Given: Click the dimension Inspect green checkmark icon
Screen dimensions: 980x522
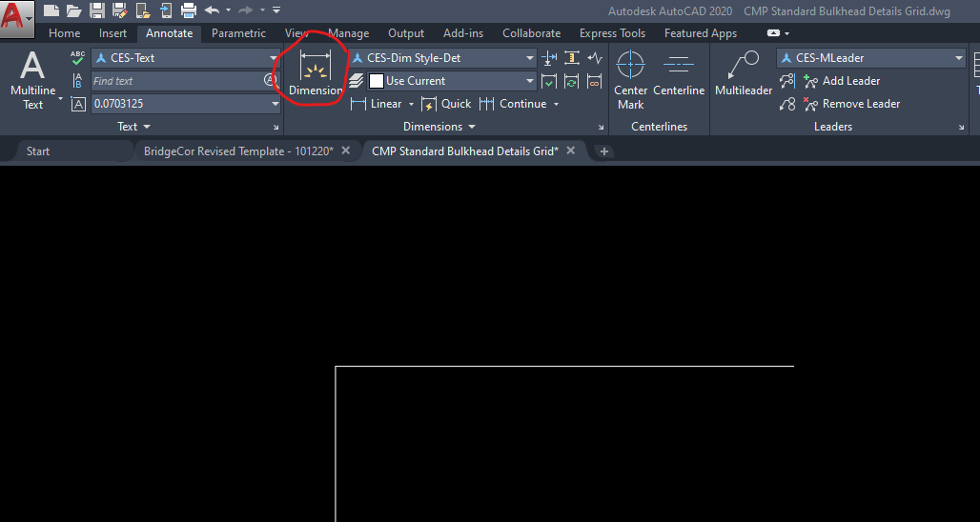Looking at the screenshot, I should pos(549,81).
